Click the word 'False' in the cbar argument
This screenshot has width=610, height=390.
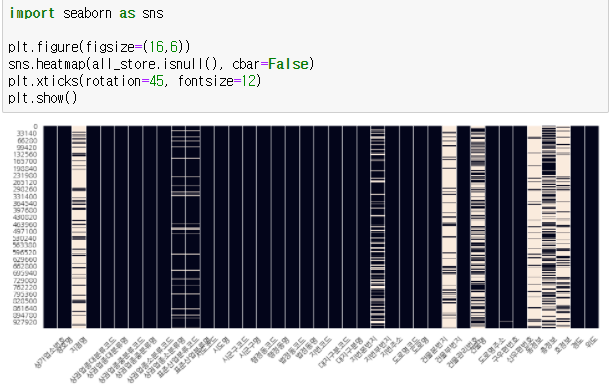(288, 64)
